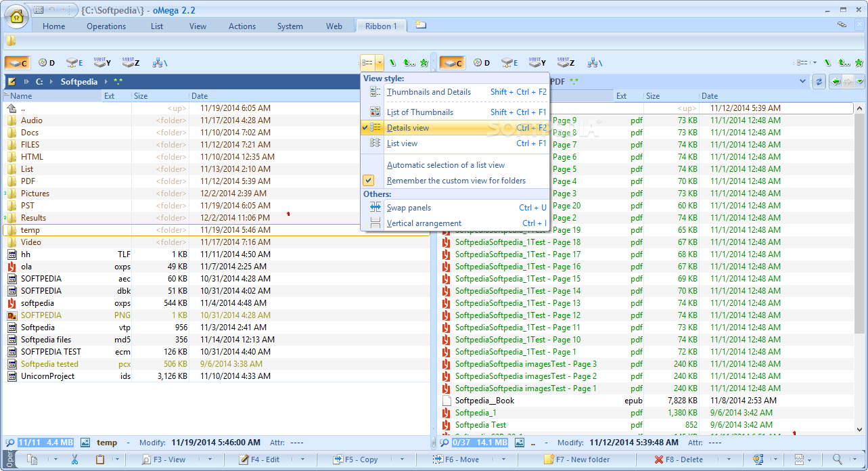Click the Copy to clipboard icon
The height and width of the screenshot is (471, 868).
pos(32,459)
